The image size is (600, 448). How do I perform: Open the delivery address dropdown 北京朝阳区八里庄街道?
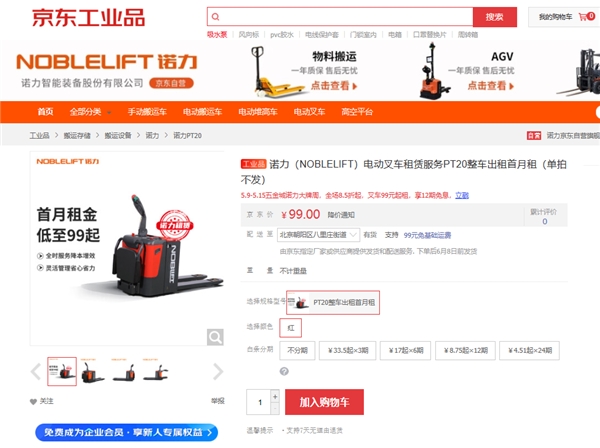click(318, 235)
